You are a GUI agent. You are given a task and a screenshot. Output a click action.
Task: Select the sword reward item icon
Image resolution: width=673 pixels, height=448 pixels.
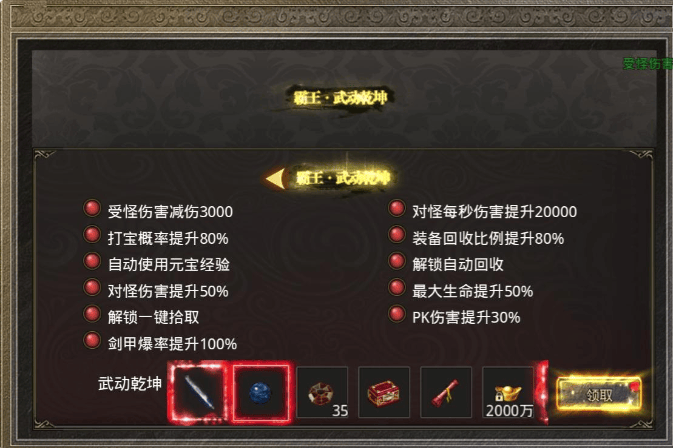click(198, 392)
